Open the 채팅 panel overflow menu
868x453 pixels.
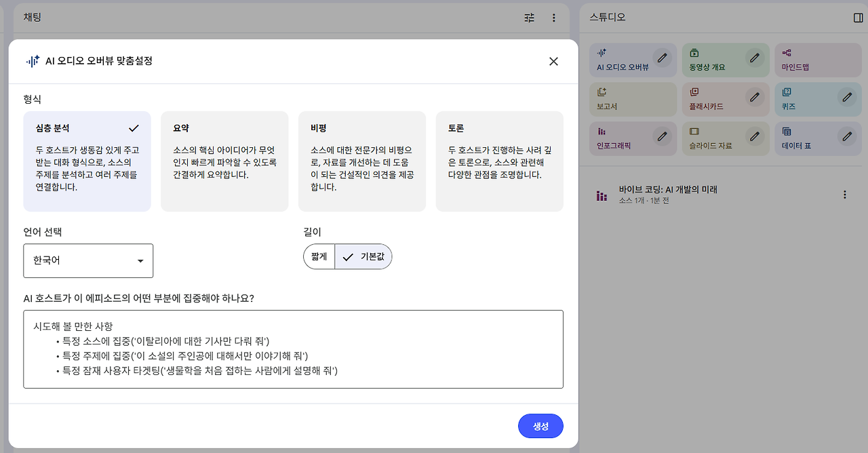point(554,17)
